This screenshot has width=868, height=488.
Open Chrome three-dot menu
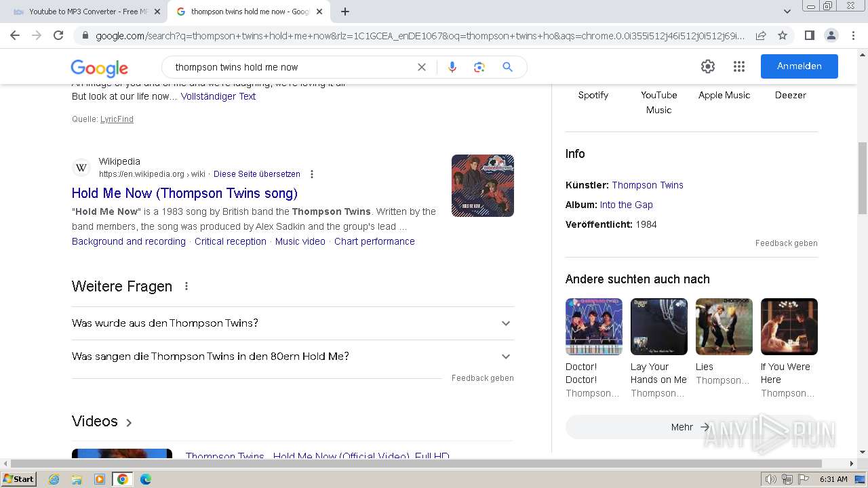(x=853, y=35)
